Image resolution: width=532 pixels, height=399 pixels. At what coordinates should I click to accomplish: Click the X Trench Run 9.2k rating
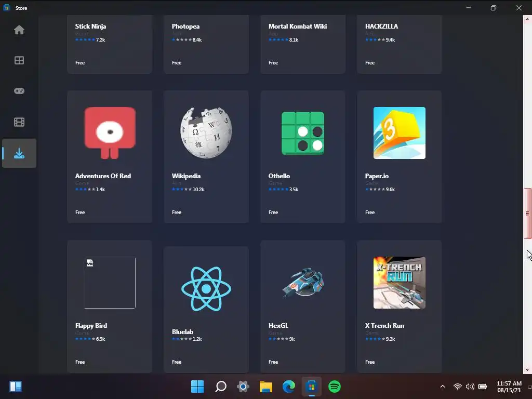click(x=380, y=339)
